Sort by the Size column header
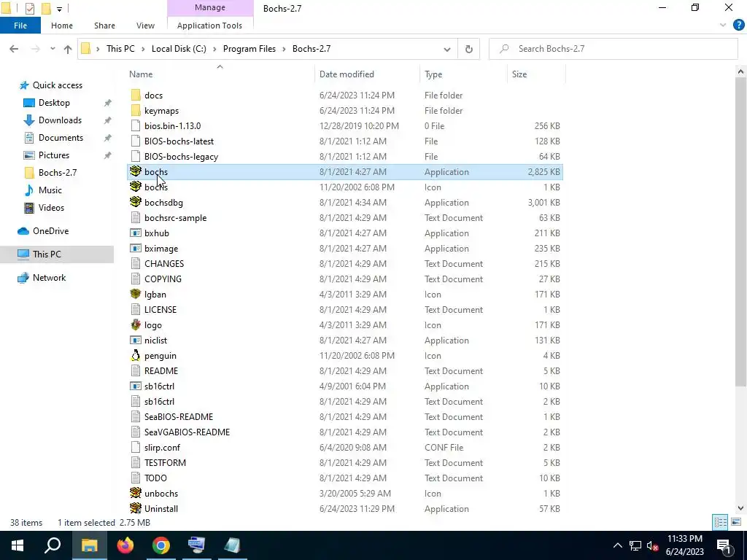This screenshot has width=747, height=560. (519, 74)
